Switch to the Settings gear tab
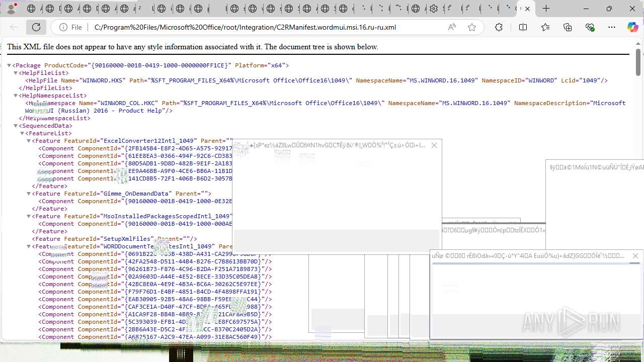The height and width of the screenshot is (362, 644). point(434,9)
